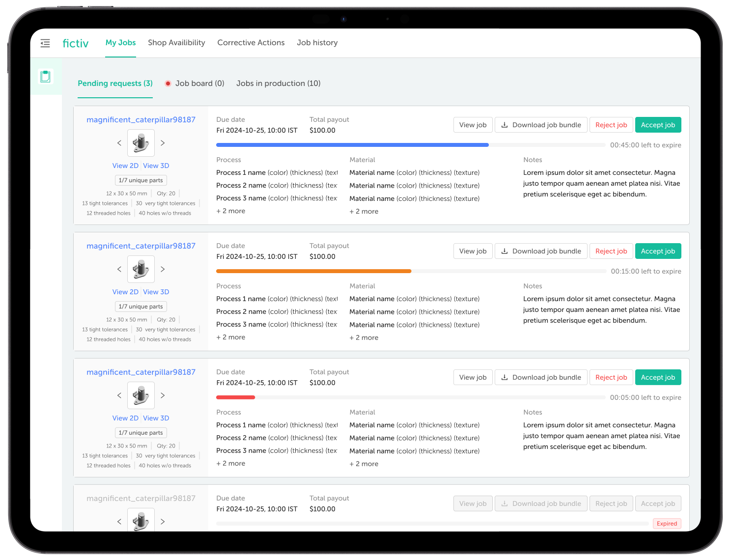Open the Shop Availibility menu item
Viewport: 731px width, 560px height.
(x=176, y=43)
